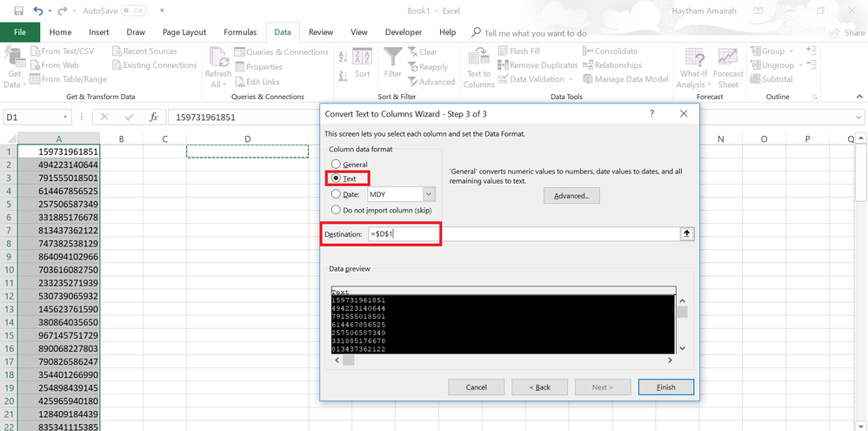Viewport: 868px width, 431px height.
Task: Click From Table/Range icon
Action: click(x=36, y=79)
